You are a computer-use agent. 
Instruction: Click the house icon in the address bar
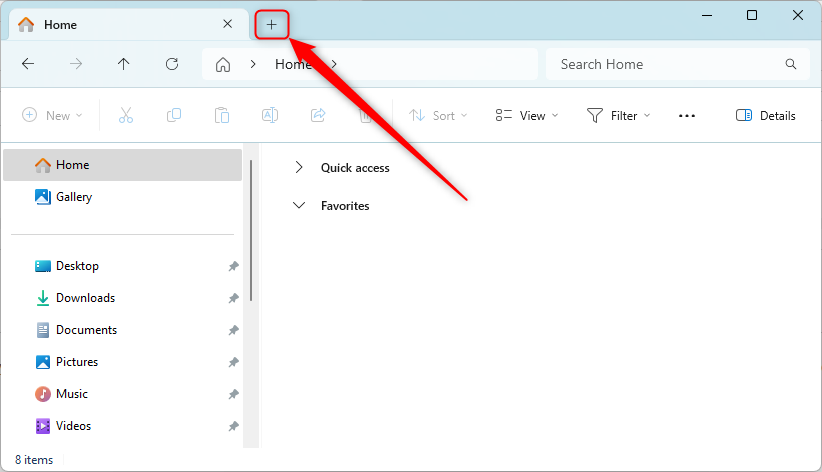[x=223, y=65]
